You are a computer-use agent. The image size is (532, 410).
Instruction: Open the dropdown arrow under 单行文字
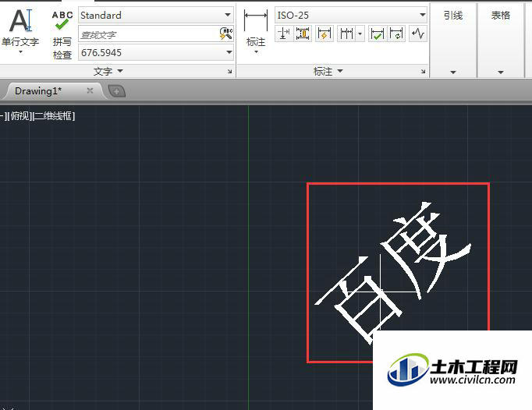click(x=21, y=52)
